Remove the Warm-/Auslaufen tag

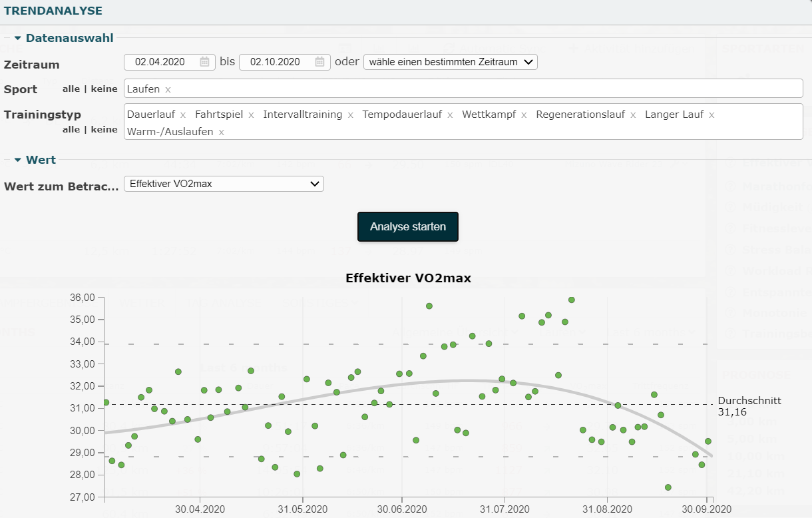pyautogui.click(x=222, y=132)
